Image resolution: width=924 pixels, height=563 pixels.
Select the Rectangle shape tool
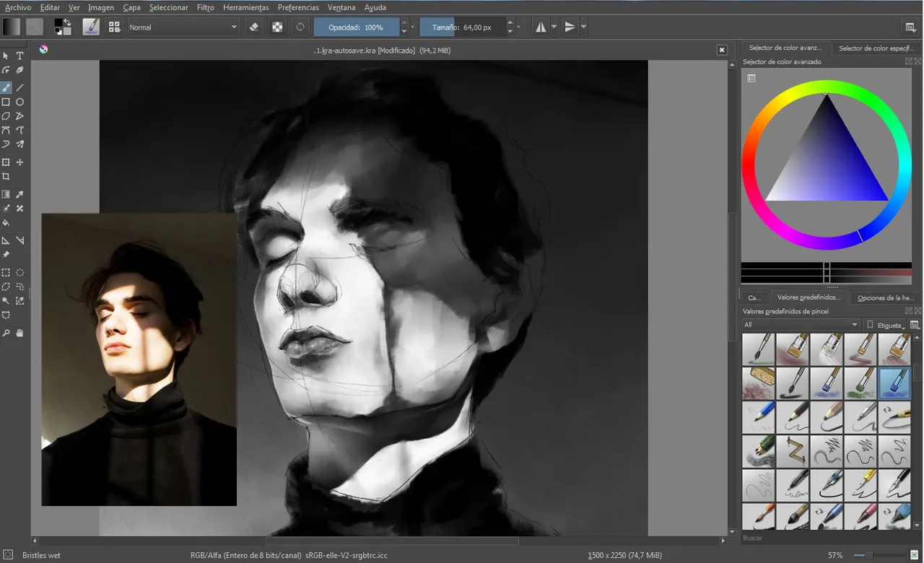click(6, 102)
